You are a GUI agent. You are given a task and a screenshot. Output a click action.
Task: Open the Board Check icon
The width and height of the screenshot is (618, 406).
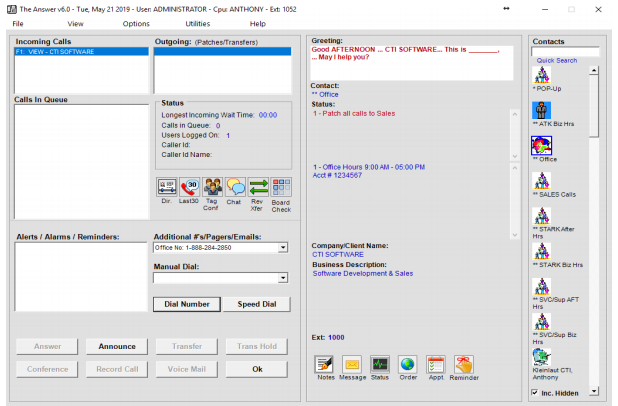[x=282, y=187]
